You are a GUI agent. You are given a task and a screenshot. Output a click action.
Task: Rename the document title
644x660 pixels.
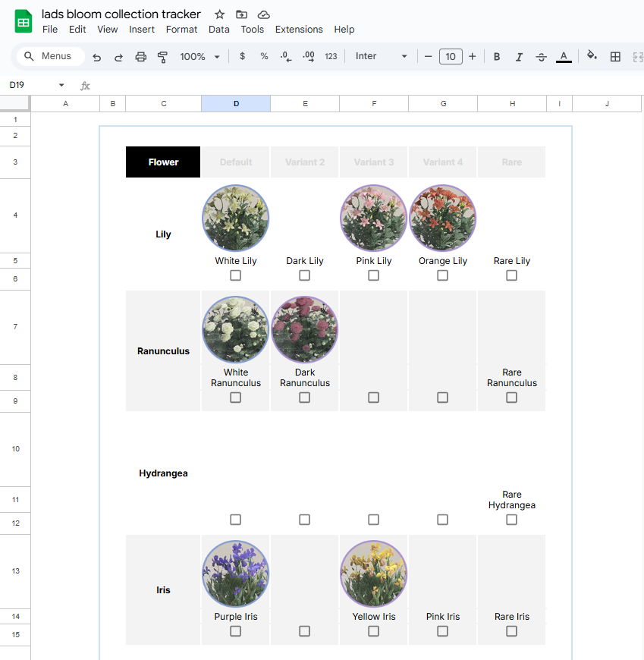pos(121,14)
